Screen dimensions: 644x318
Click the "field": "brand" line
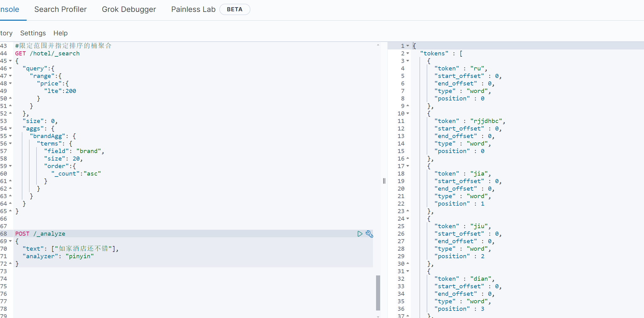74,151
